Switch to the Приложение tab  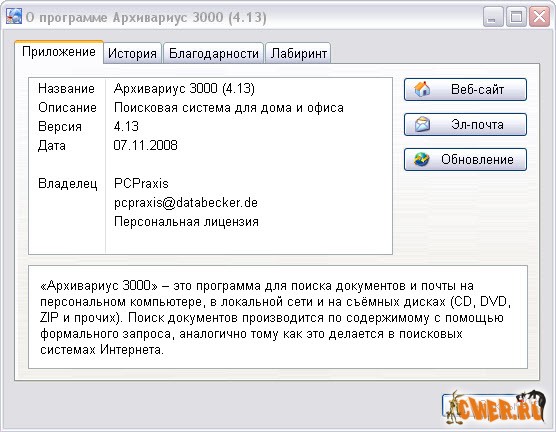(x=59, y=52)
